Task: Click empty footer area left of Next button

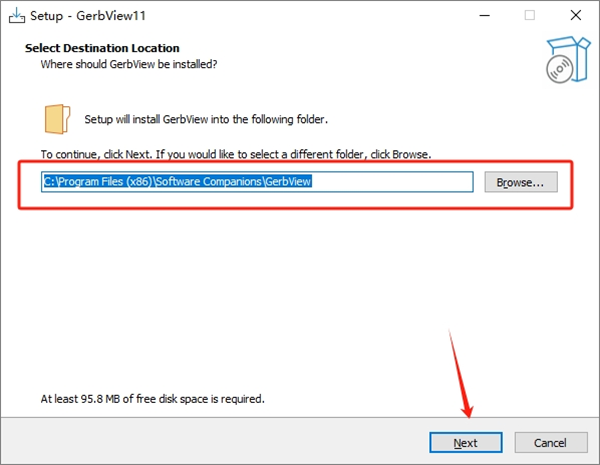Action: click(x=200, y=443)
